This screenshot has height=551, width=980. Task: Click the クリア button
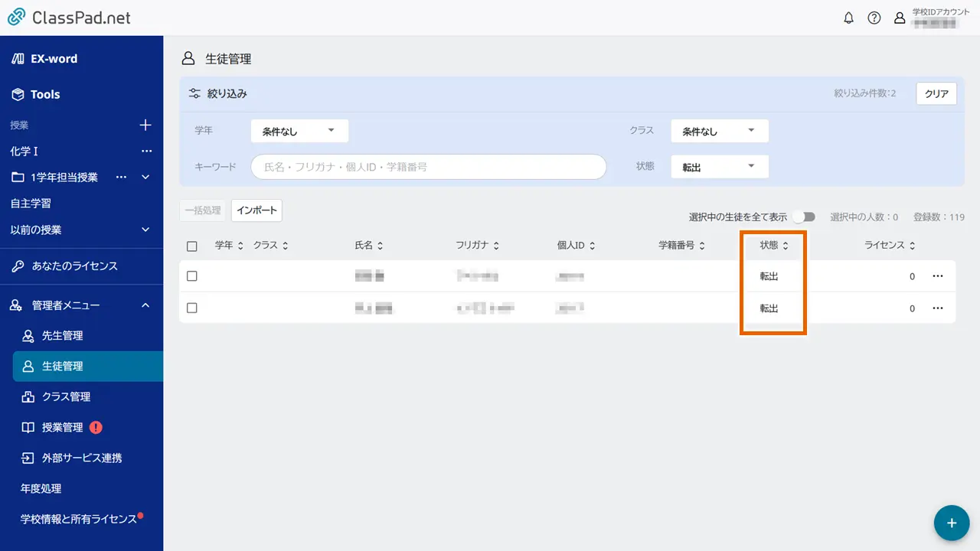(936, 94)
